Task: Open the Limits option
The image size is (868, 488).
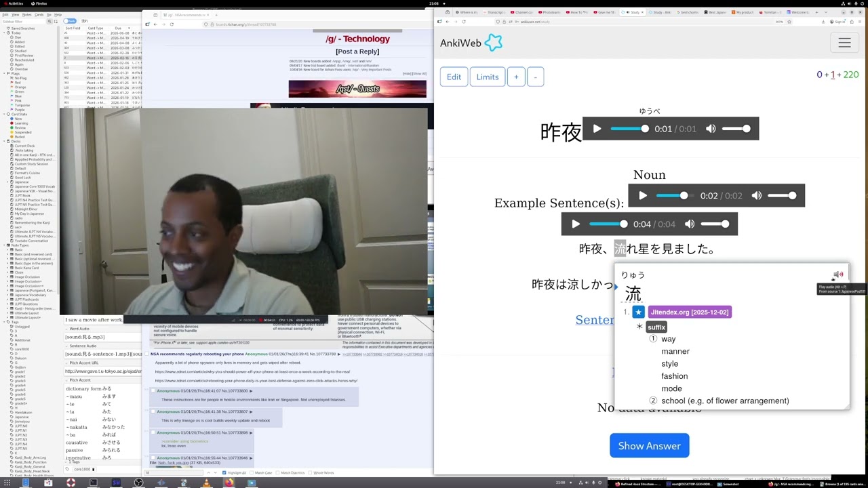Action: [487, 77]
